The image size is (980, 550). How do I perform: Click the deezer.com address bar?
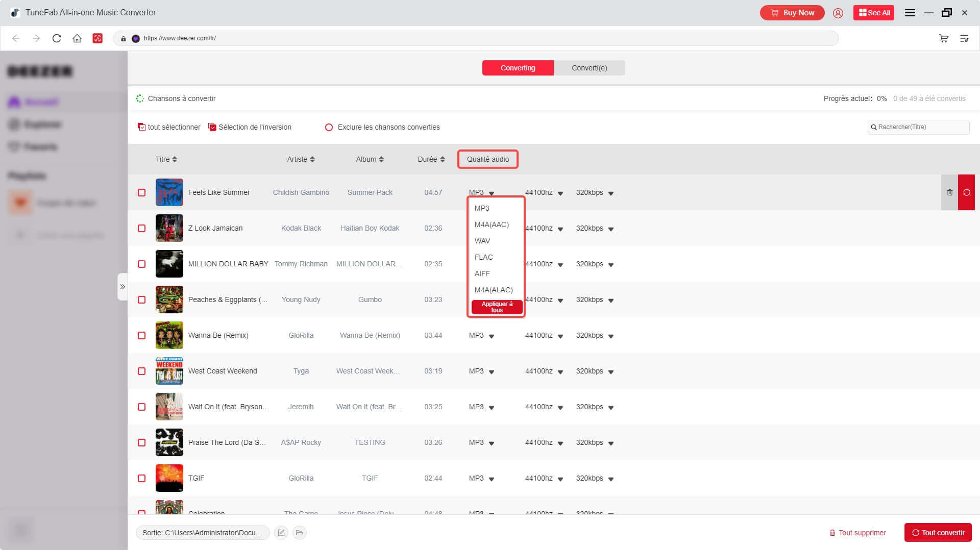(476, 38)
